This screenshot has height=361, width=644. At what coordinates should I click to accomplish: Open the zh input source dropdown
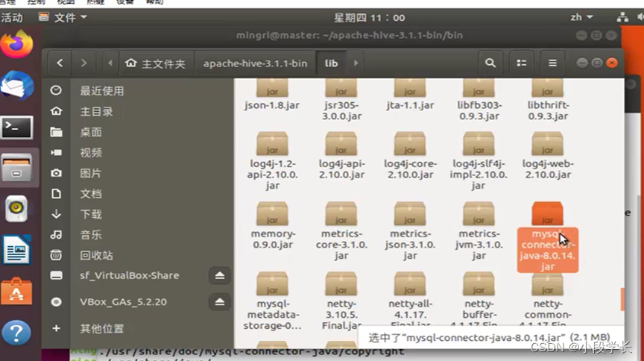pyautogui.click(x=581, y=17)
